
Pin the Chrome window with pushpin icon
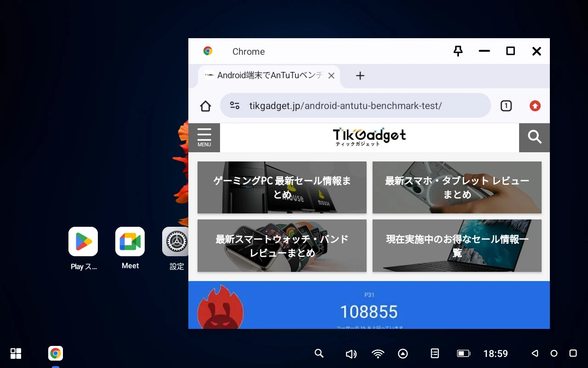[458, 51]
